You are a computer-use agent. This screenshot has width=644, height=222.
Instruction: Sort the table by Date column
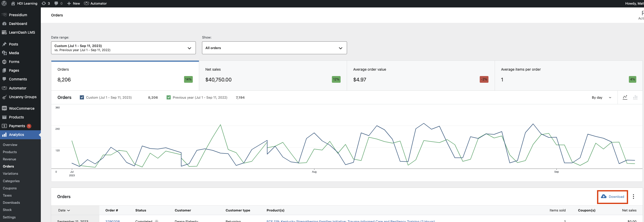[x=64, y=210]
